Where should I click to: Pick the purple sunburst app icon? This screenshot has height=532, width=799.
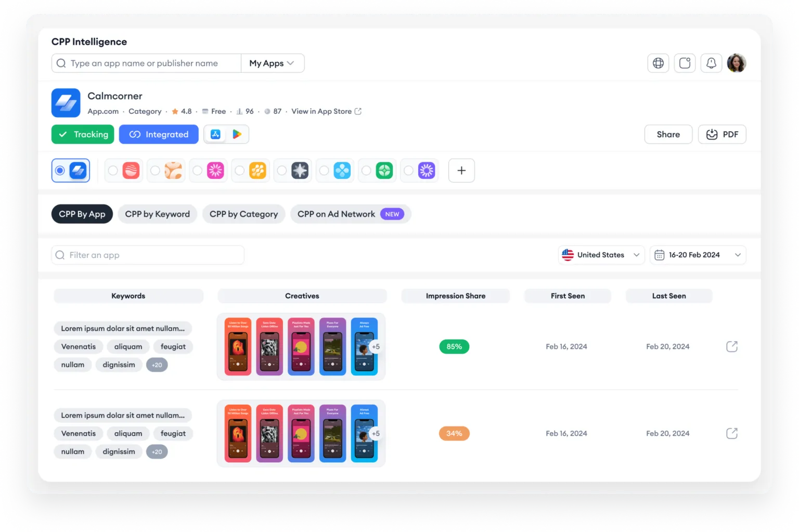point(427,171)
